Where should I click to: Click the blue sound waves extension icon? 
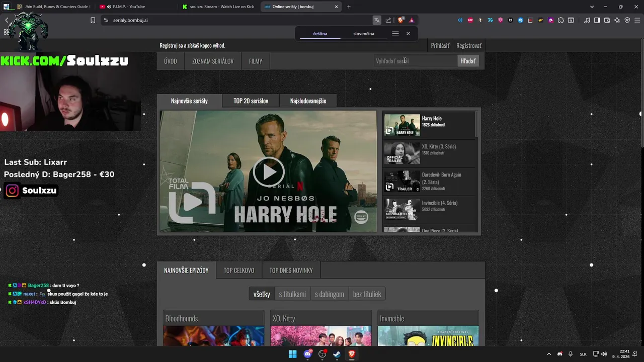click(460, 20)
